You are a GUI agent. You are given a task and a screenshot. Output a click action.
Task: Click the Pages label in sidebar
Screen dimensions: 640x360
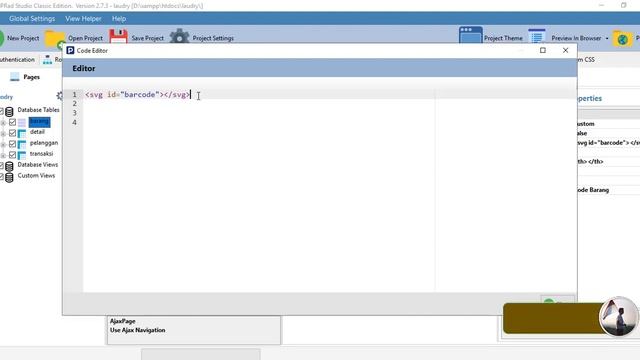pos(31,77)
